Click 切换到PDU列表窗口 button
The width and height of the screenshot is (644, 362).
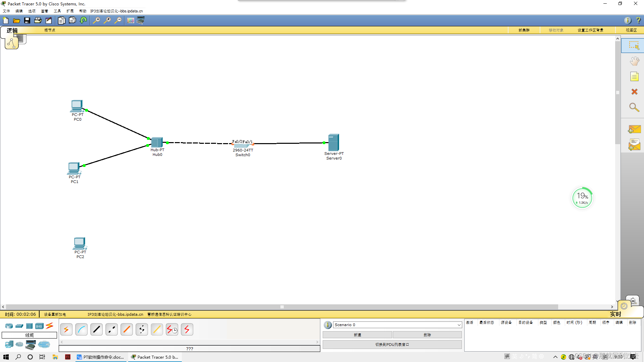click(x=392, y=345)
